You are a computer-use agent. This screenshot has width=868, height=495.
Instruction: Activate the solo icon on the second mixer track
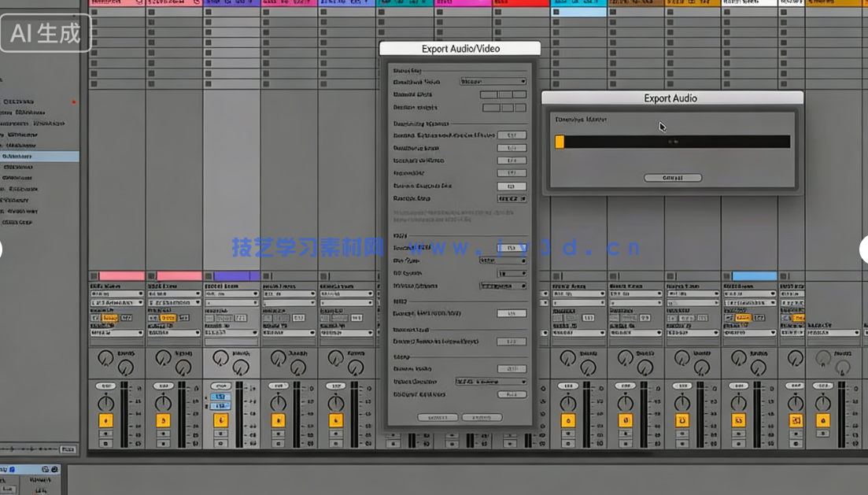pyautogui.click(x=163, y=433)
